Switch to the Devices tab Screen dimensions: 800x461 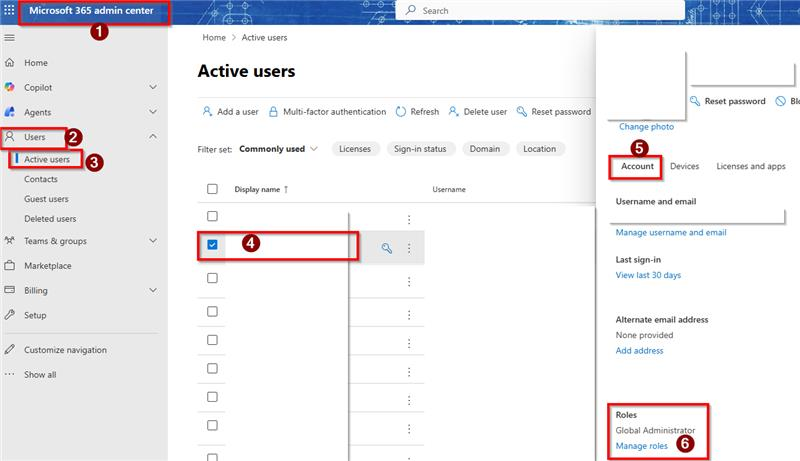tap(684, 166)
